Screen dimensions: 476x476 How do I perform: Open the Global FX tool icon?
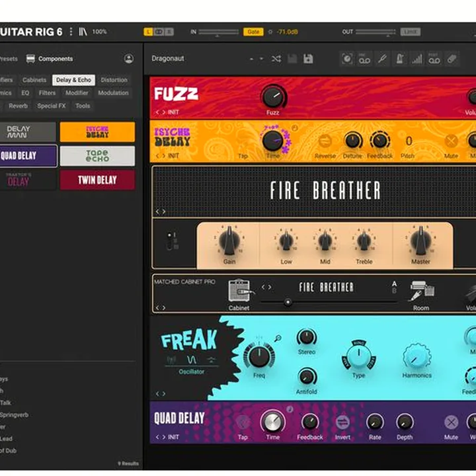pyautogui.click(x=347, y=59)
